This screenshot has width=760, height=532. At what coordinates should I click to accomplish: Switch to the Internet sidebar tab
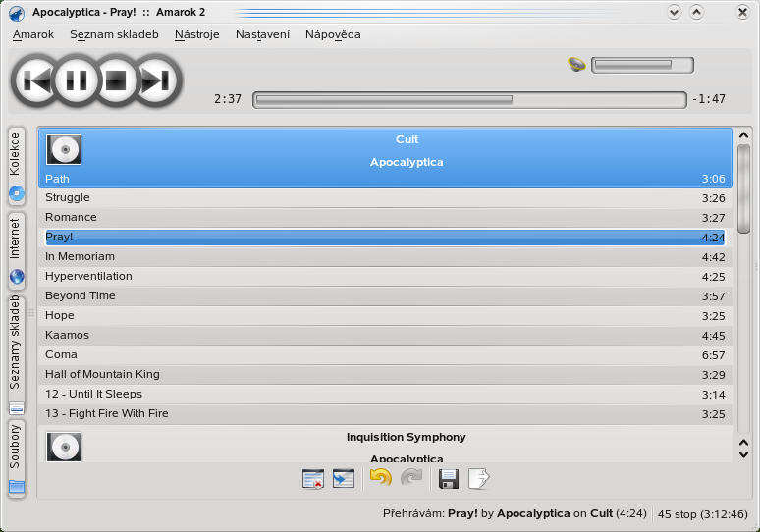click(x=17, y=250)
